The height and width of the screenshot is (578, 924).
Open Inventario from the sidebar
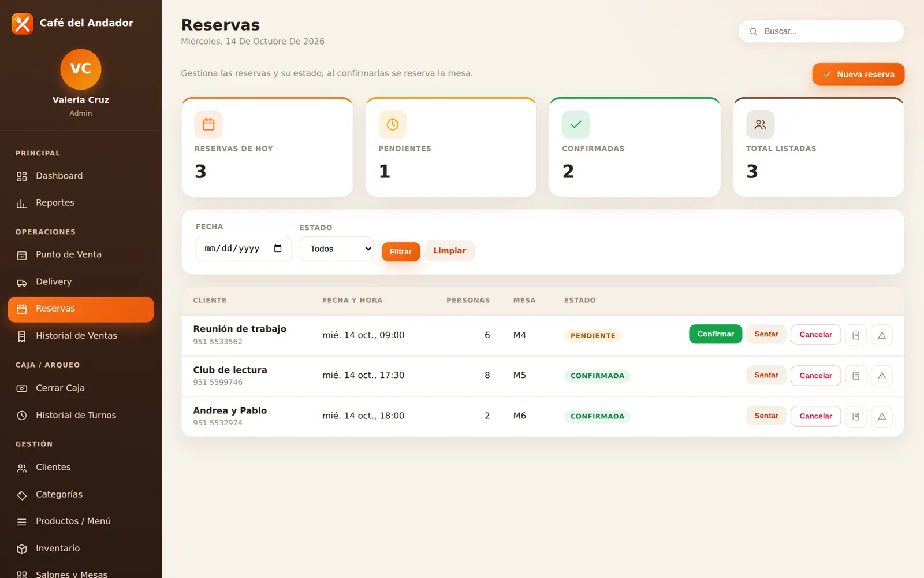(81, 549)
